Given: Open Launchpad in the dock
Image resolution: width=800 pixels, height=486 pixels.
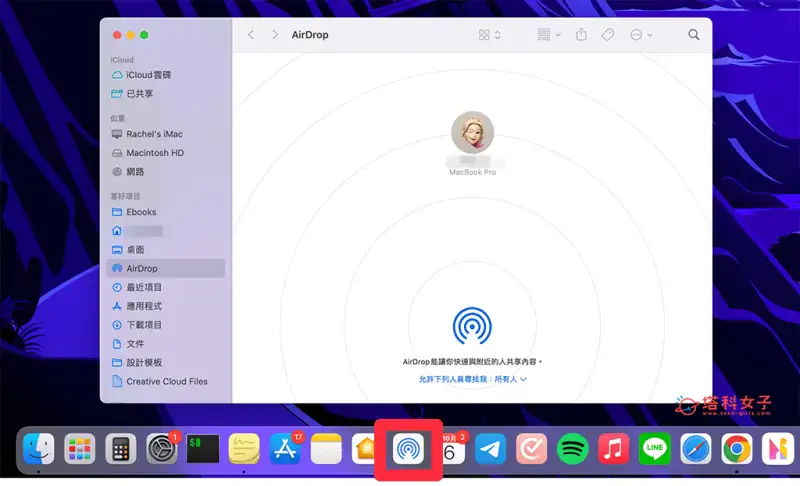Looking at the screenshot, I should click(80, 449).
